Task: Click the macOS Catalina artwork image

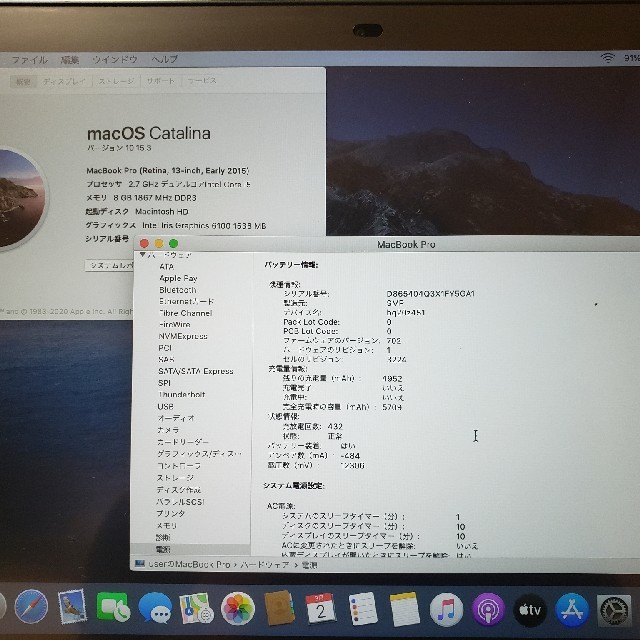Action: (21, 198)
